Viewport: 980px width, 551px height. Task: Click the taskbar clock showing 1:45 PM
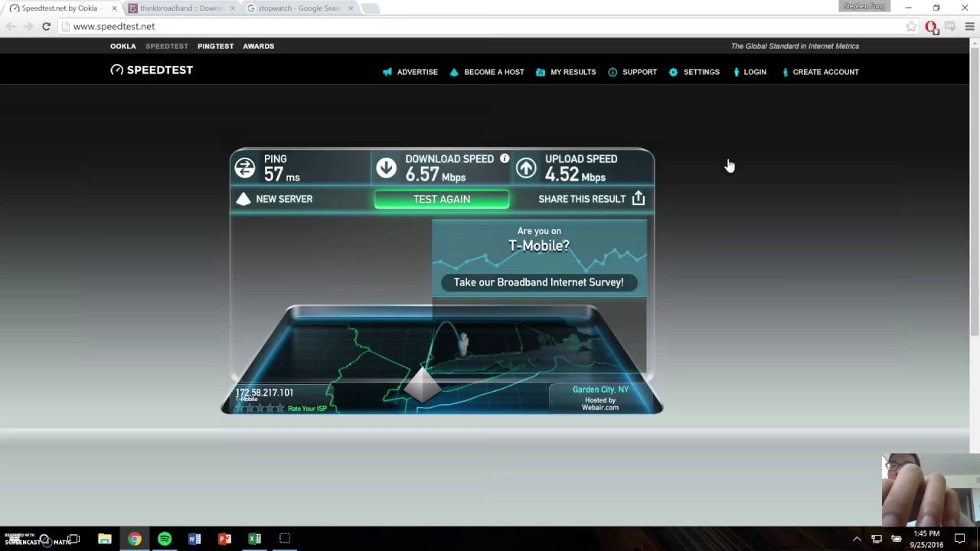click(926, 539)
